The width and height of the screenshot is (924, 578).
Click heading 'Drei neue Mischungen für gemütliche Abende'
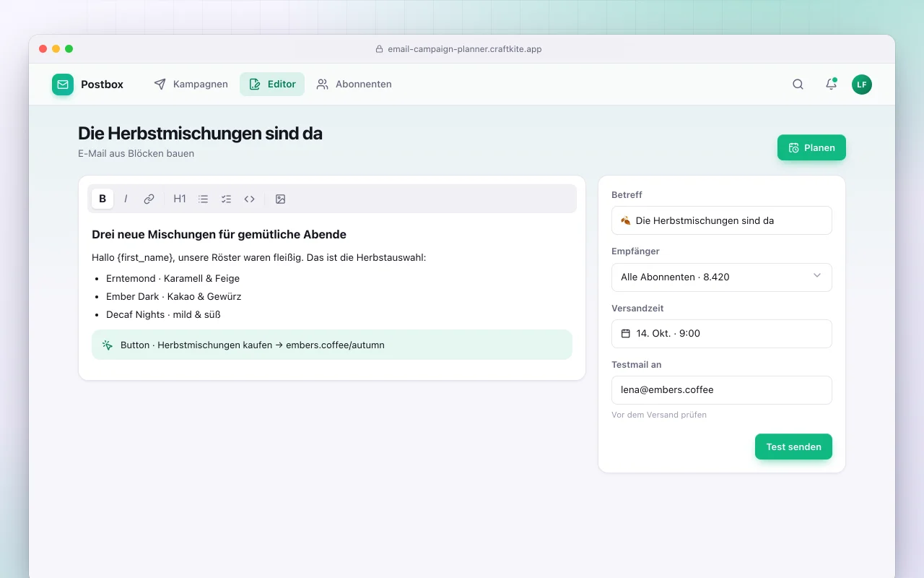(x=219, y=234)
